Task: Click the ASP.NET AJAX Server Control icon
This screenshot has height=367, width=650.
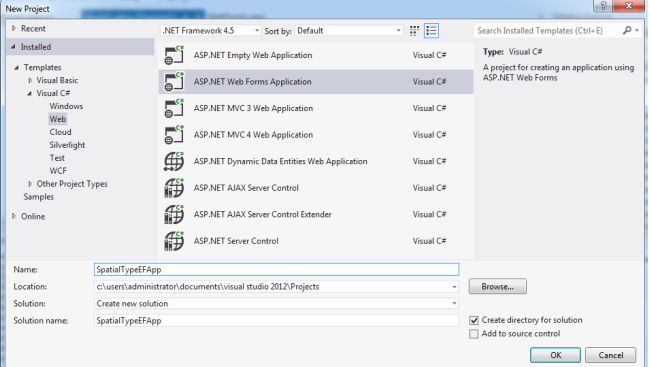Action: [174, 188]
